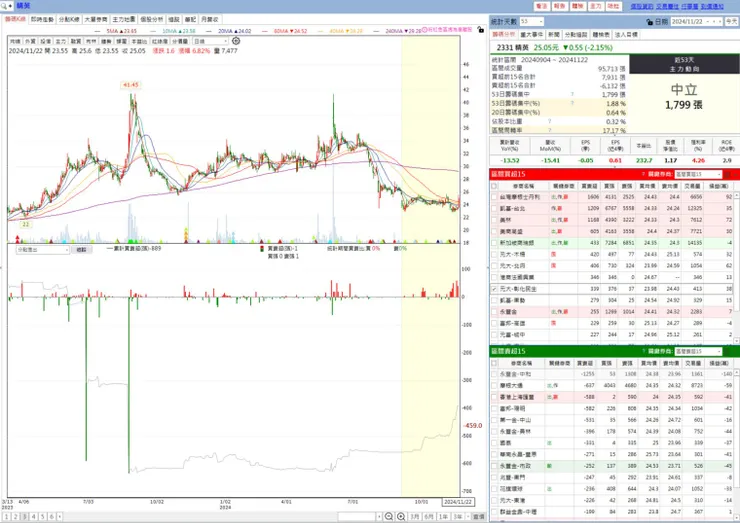Screen dimensions: 740x523
Task: Click the 交易量 column header in sell table
Action: pos(692,363)
